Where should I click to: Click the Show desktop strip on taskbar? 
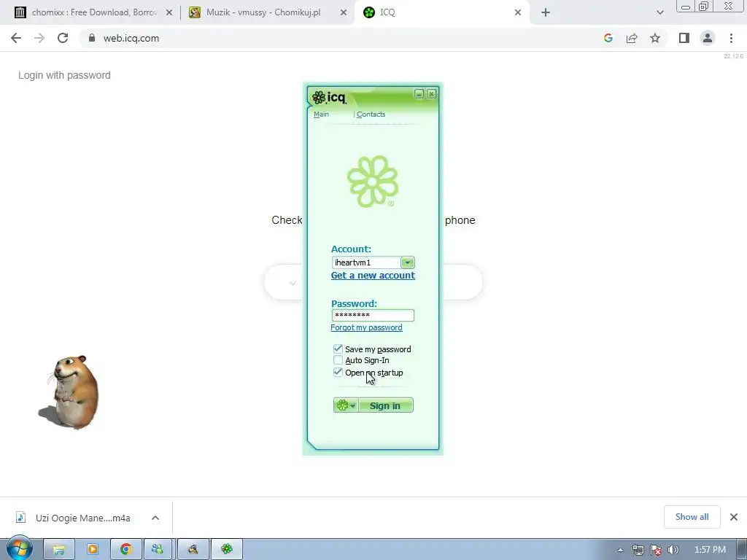[742, 550]
